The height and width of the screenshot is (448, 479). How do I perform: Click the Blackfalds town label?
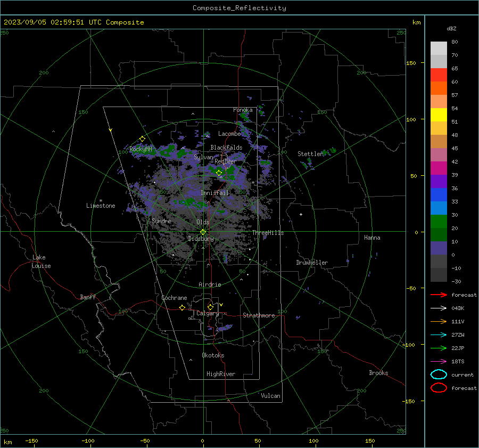(226, 148)
